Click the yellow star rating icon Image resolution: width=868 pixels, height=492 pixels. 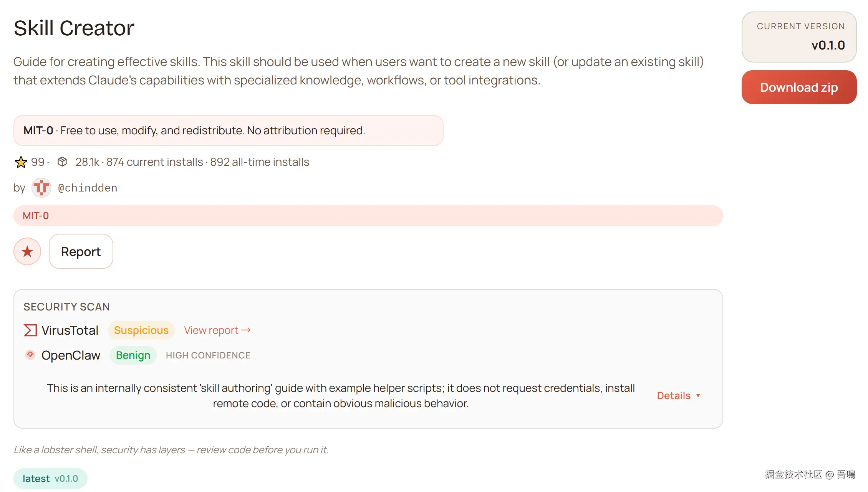point(21,162)
